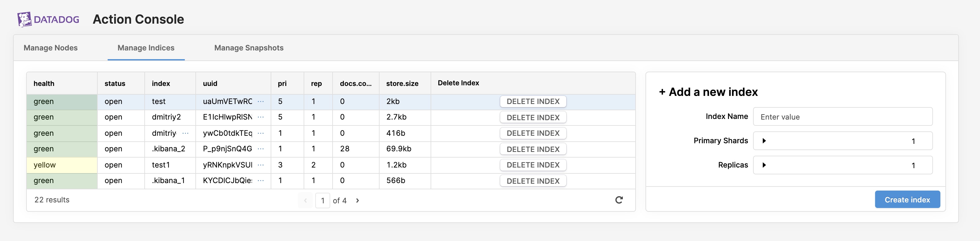Switch to the Manage Nodes tab
Screen dimensions: 980x241
click(51, 48)
